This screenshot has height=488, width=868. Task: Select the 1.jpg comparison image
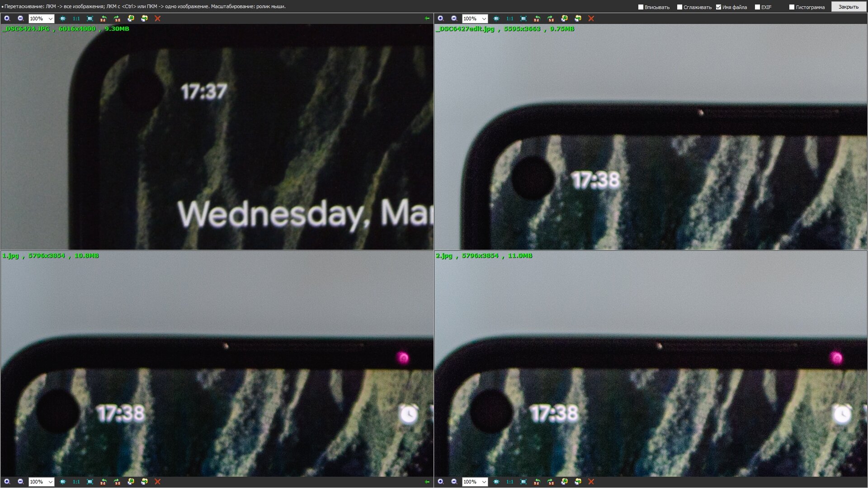[217, 364]
